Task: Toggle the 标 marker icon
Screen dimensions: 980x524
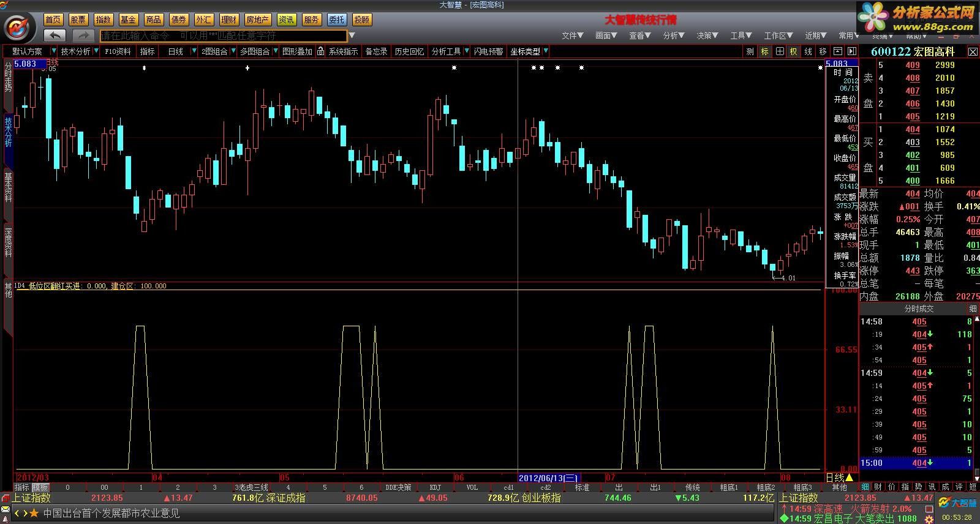Action: 765,51
